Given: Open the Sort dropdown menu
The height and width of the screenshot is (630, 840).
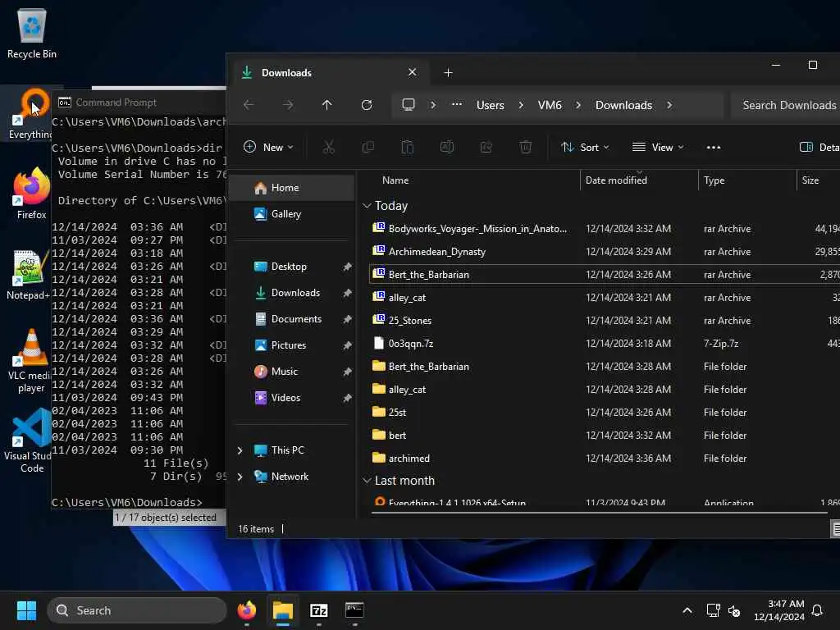Looking at the screenshot, I should click(x=584, y=148).
